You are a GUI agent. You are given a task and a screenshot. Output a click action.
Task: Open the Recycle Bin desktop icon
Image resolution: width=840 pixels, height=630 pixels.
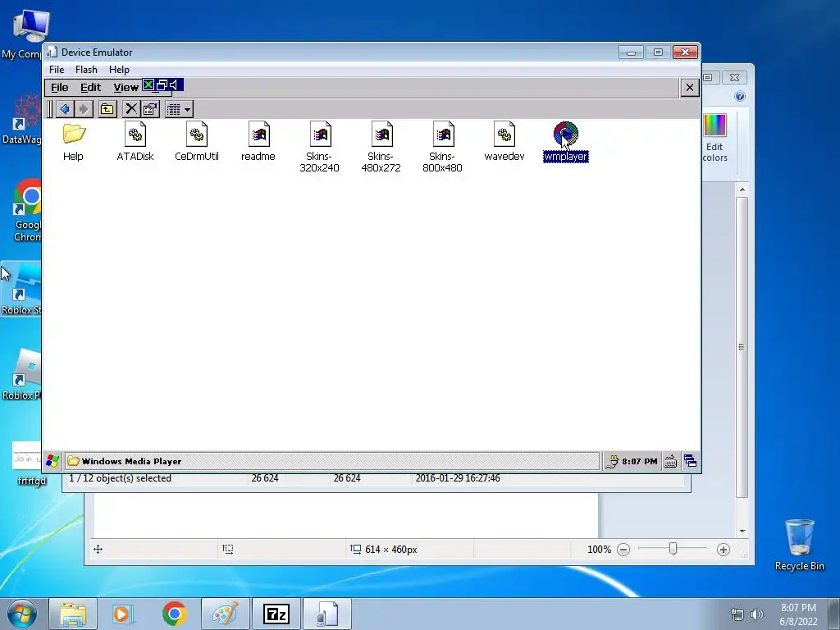[x=799, y=545]
